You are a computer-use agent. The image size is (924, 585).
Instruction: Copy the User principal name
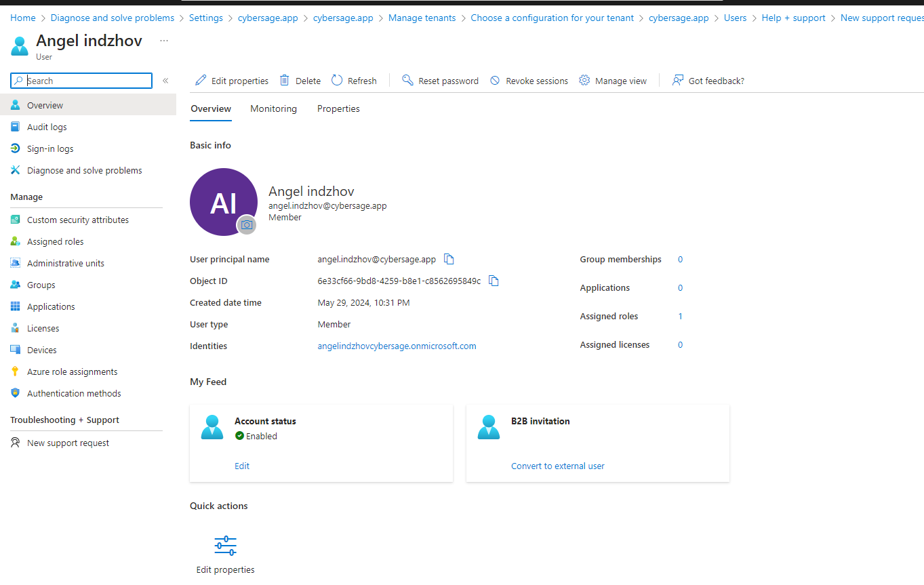[x=448, y=258]
